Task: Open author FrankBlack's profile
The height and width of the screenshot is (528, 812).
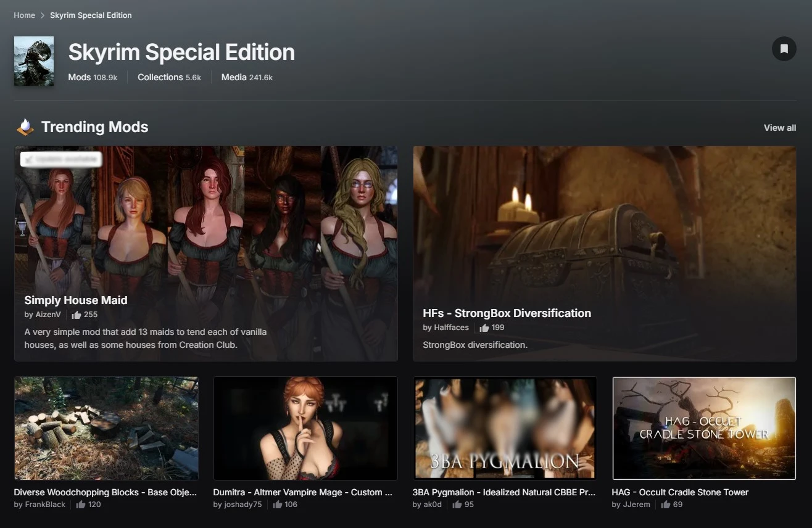Action: tap(44, 505)
